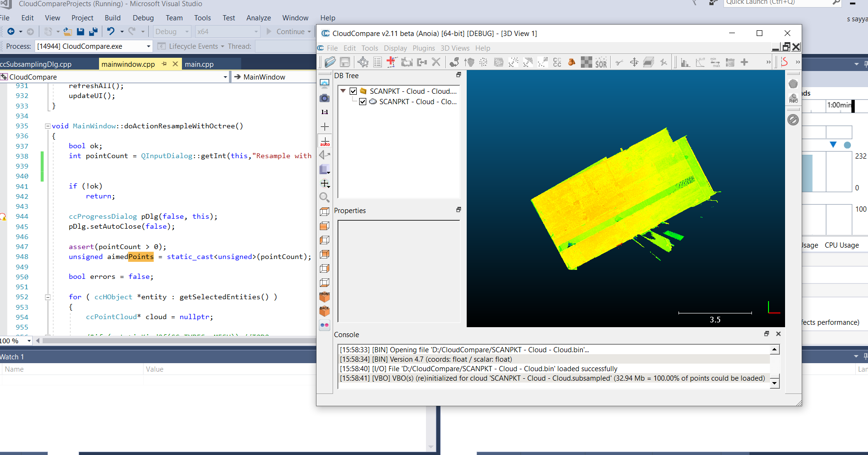868x455 pixels.
Task: Click the Undo arrow in Visual Studio
Action: point(111,31)
